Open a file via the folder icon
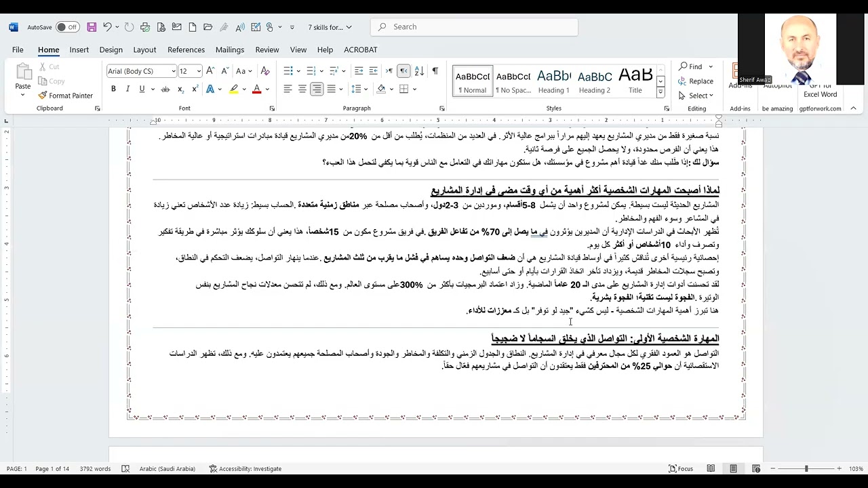868x488 pixels. (x=208, y=27)
